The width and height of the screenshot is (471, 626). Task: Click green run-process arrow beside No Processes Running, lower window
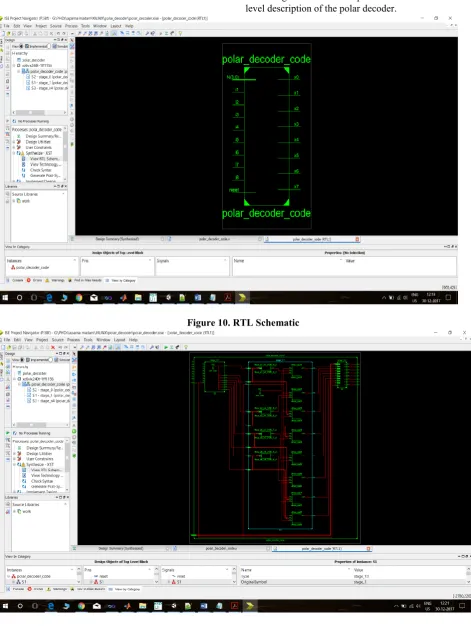(8, 433)
